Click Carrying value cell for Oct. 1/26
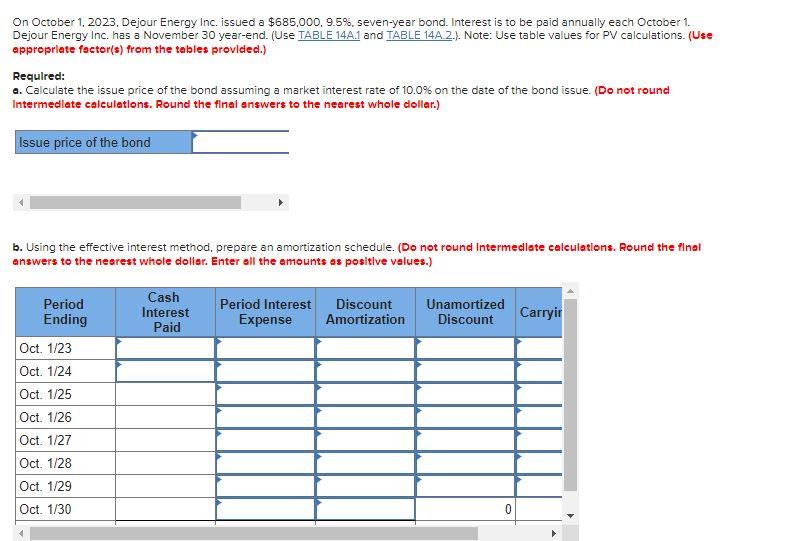 point(539,417)
